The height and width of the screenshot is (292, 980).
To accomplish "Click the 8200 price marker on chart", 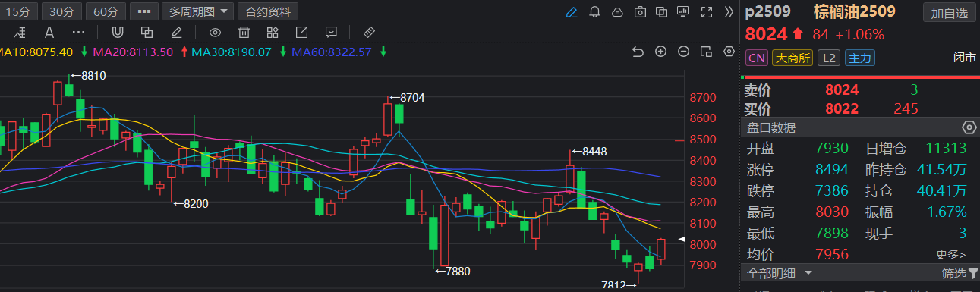I will click(190, 203).
